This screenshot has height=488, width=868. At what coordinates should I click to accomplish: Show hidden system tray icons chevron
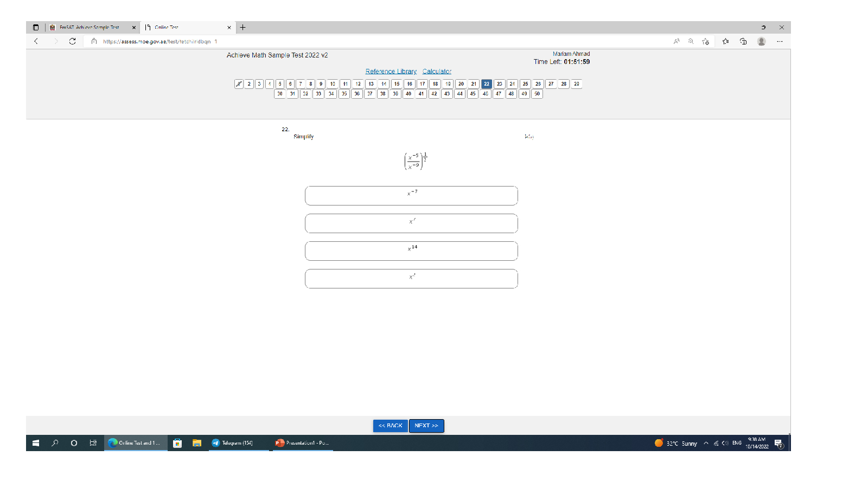(706, 443)
